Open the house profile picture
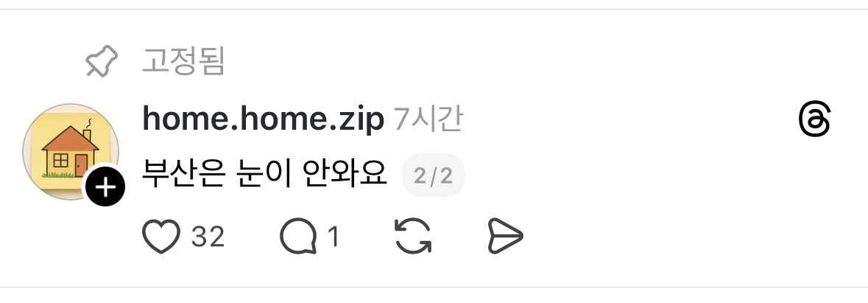This screenshot has width=868, height=303. (70, 151)
